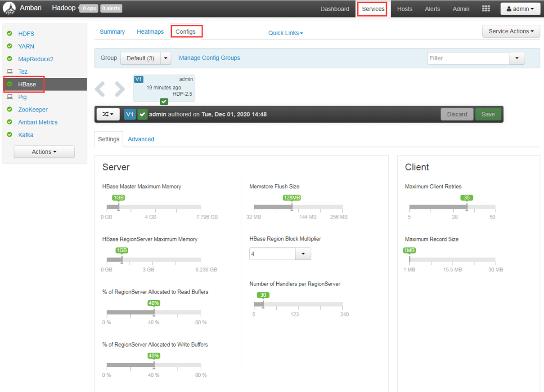Click Maximum Record Size slider

click(x=452, y=260)
